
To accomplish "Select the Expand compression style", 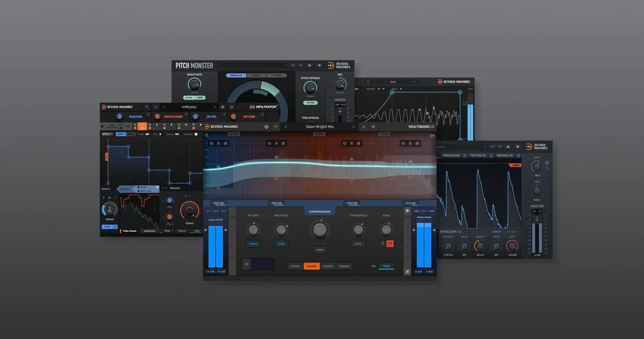I will [344, 266].
